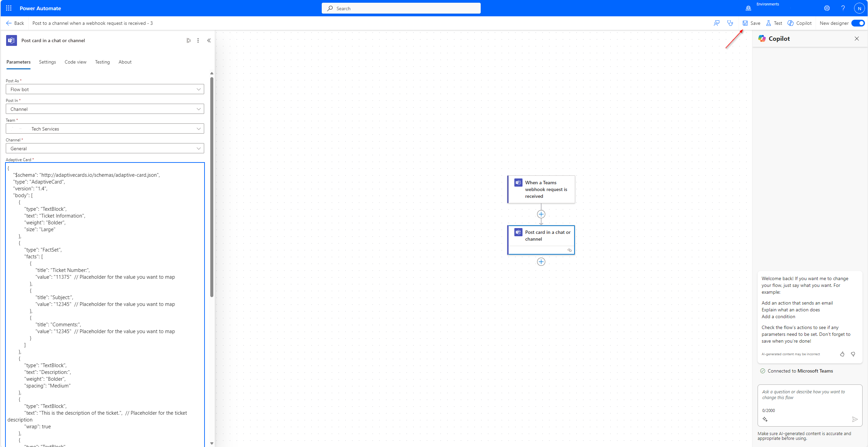Collapse the action panel with double chevron

click(x=209, y=40)
